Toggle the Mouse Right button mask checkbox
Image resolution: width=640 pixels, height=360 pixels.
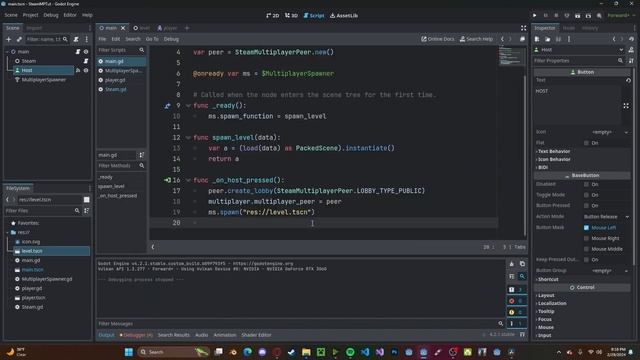(587, 238)
